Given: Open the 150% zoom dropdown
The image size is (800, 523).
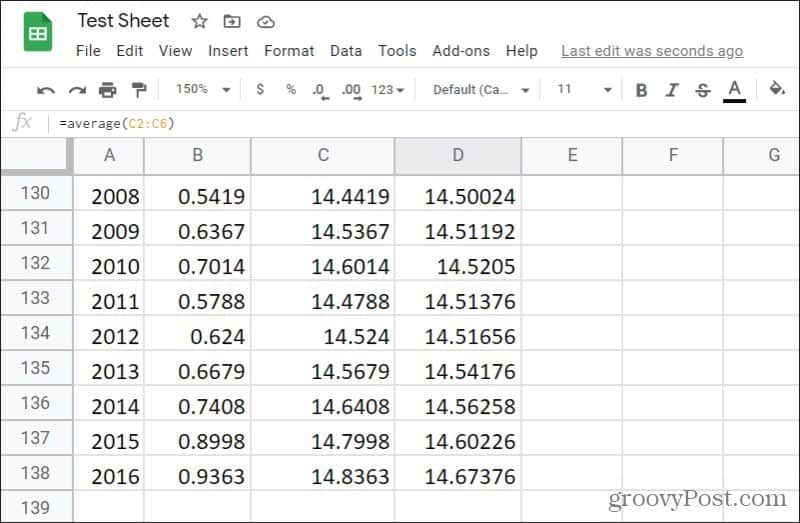Looking at the screenshot, I should point(203,89).
